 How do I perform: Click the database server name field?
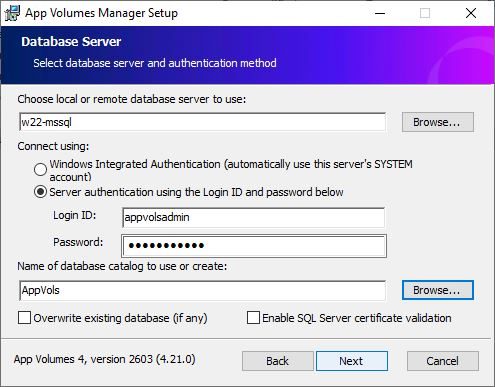coord(202,122)
